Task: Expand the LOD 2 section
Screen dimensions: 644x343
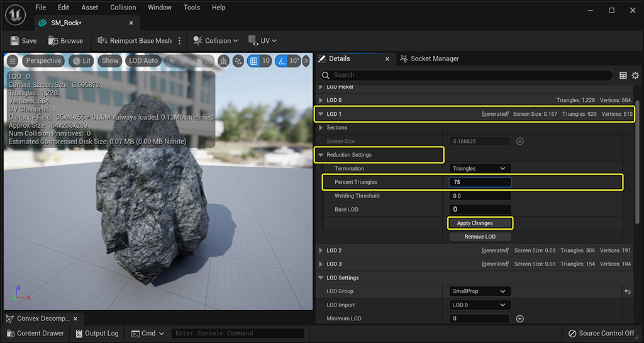Action: [321, 250]
